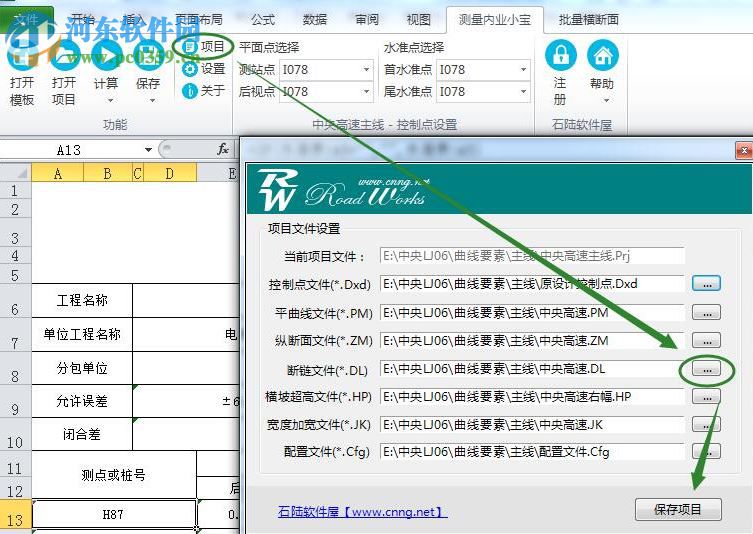
Task: Click the 断链文件 path field
Action: [532, 369]
